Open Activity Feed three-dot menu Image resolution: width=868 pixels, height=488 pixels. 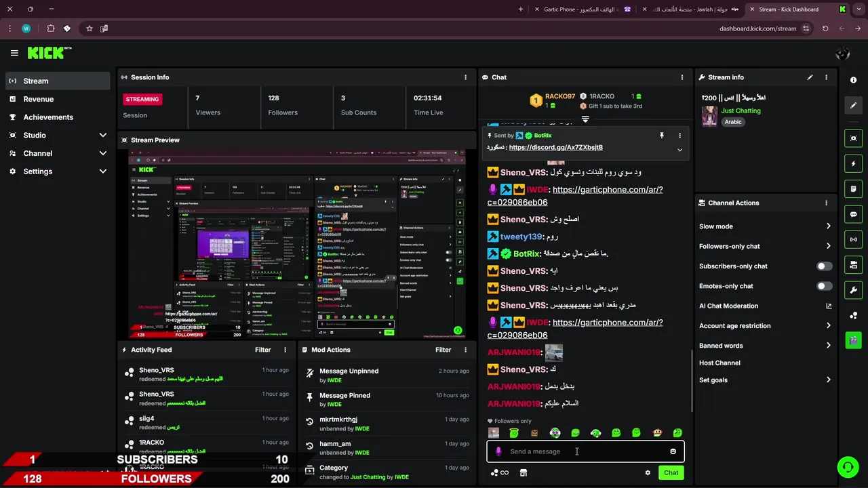(285, 350)
